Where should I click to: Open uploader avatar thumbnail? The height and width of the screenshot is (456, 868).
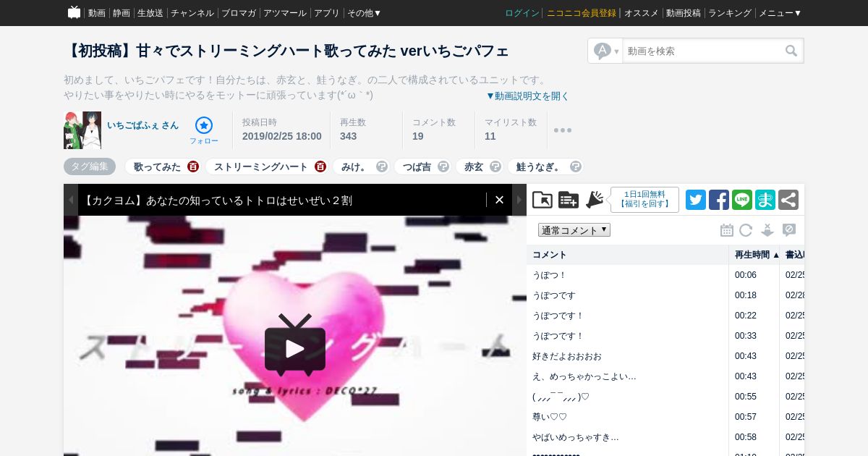point(82,130)
